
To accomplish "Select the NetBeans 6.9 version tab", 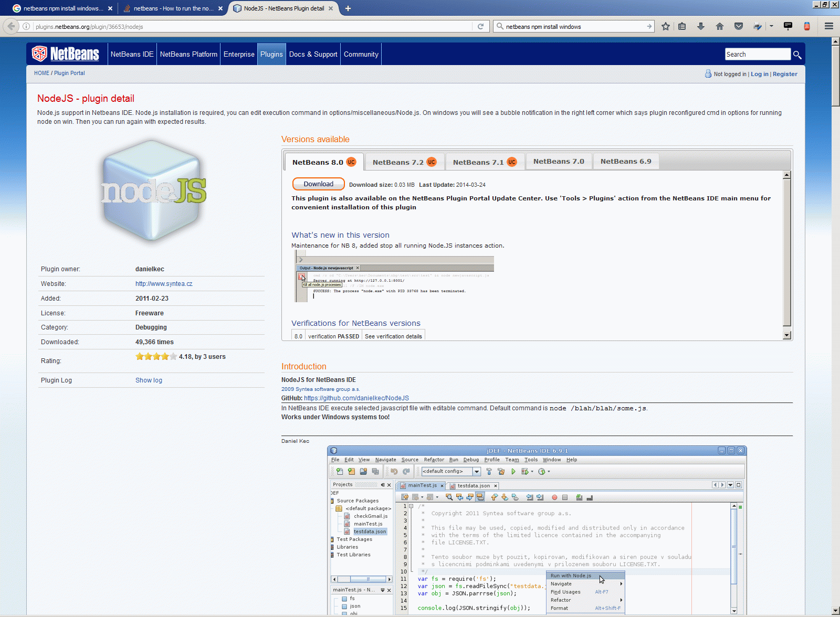I will 626,162.
